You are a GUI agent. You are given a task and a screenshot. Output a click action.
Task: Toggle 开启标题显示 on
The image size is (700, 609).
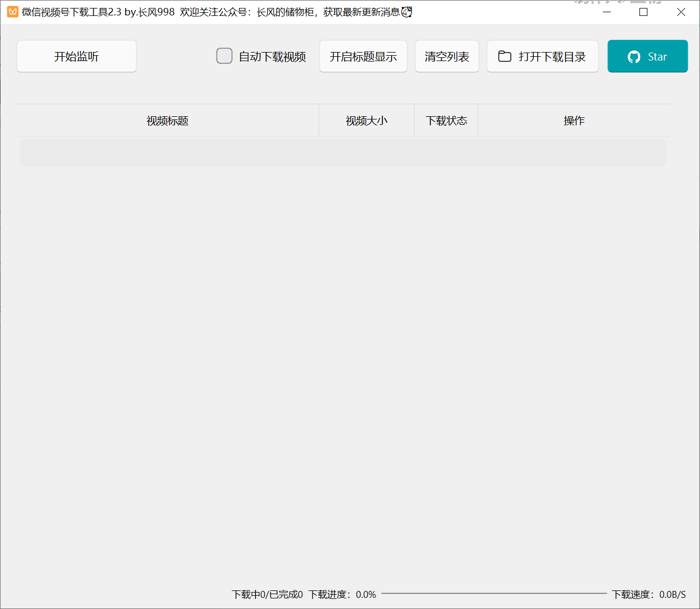click(x=363, y=56)
